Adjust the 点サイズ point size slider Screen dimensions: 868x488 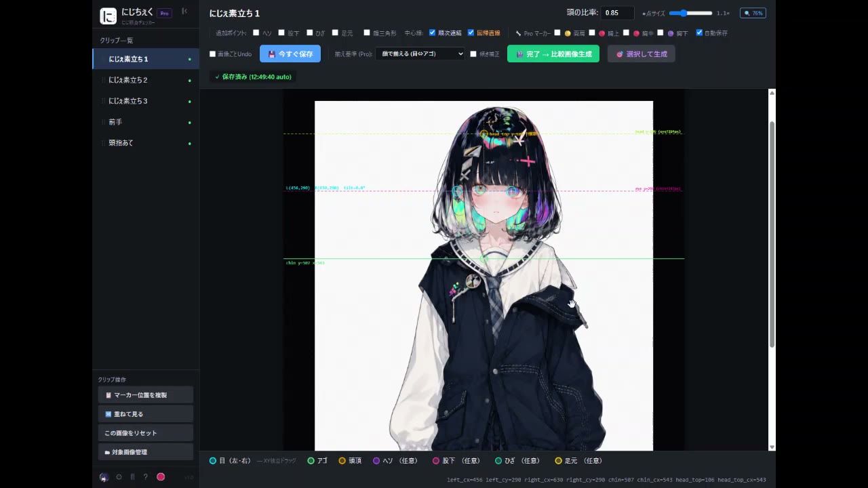[x=690, y=13]
